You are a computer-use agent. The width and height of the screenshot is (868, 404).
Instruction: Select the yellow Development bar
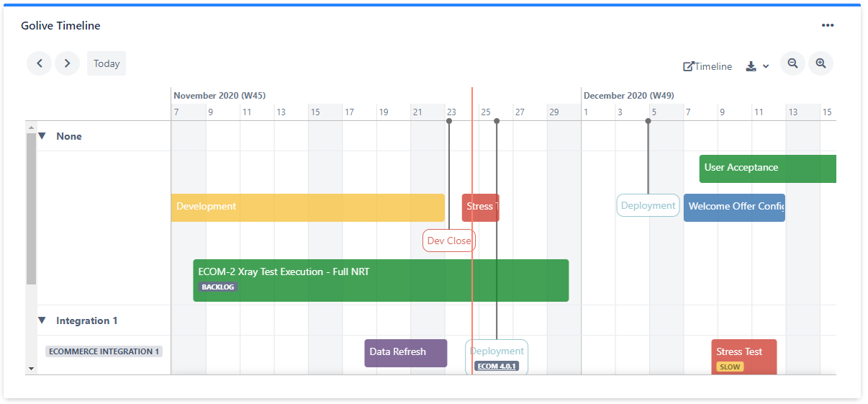click(307, 207)
